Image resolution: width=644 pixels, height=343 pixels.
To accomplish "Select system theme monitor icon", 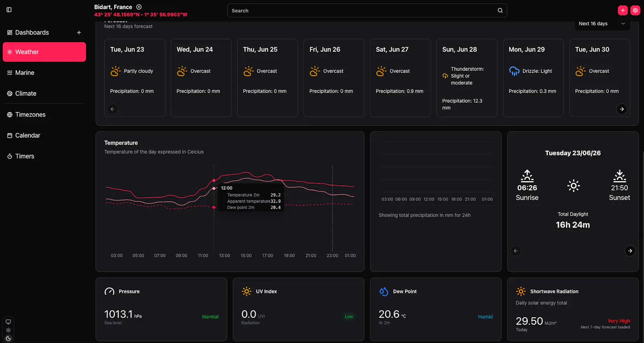I will pyautogui.click(x=8, y=322).
